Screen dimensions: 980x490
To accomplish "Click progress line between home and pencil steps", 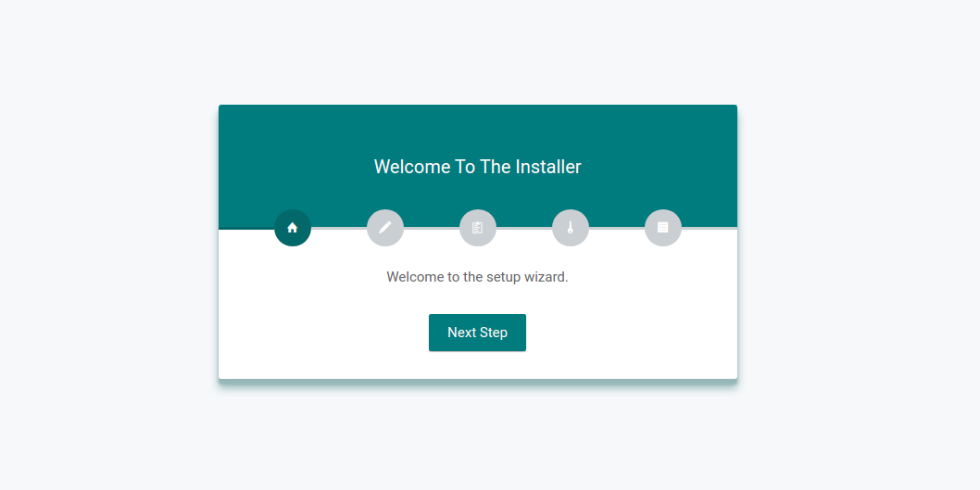I will pos(339,228).
